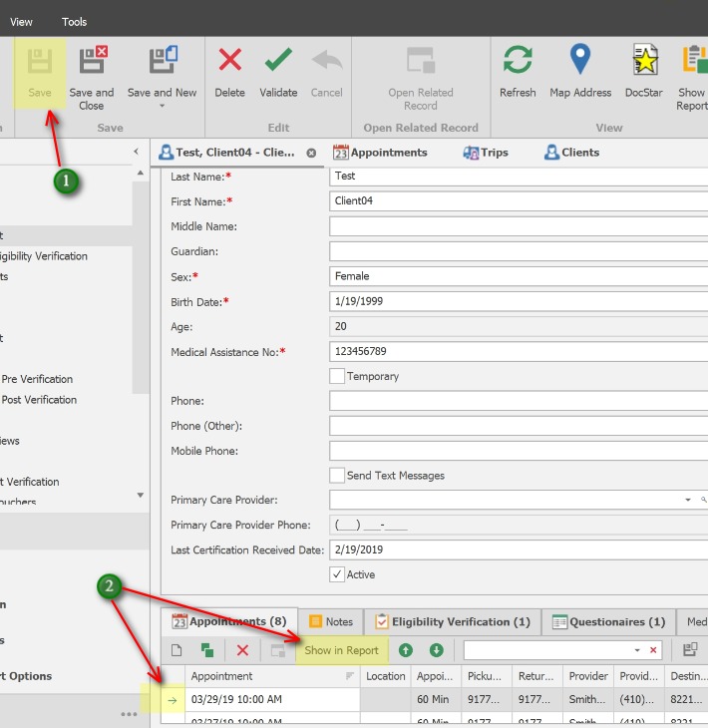708x728 pixels.
Task: Open Pre Verification in navigation
Action: tap(37, 379)
